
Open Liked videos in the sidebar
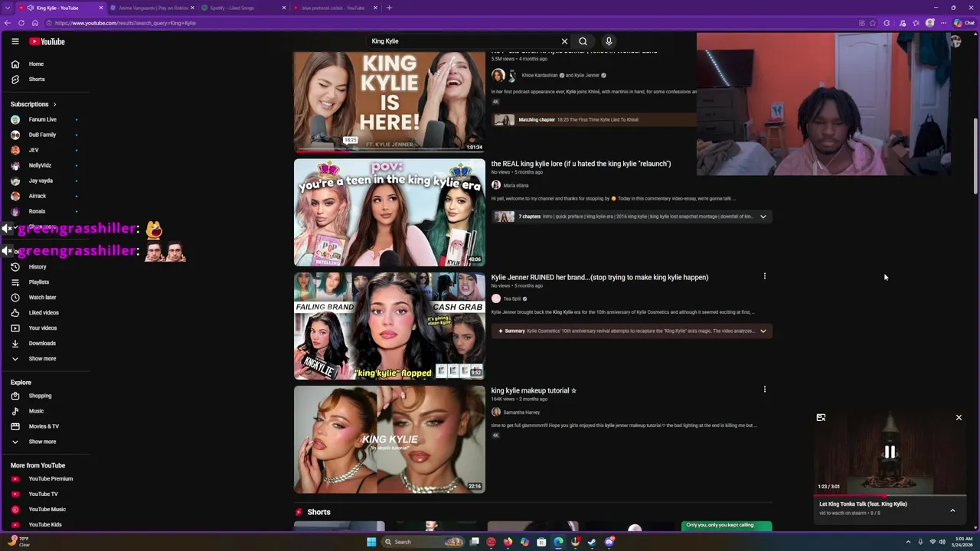pyautogui.click(x=44, y=313)
